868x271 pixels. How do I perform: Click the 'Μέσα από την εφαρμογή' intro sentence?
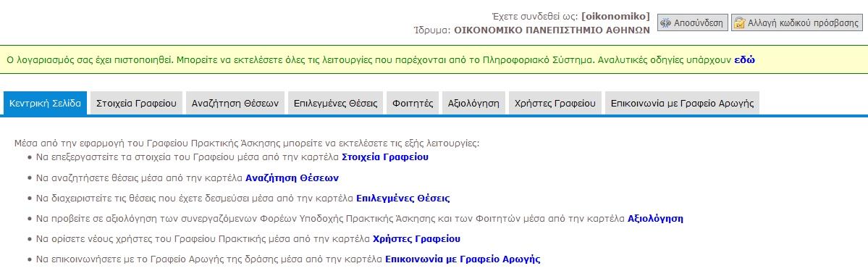(x=247, y=143)
